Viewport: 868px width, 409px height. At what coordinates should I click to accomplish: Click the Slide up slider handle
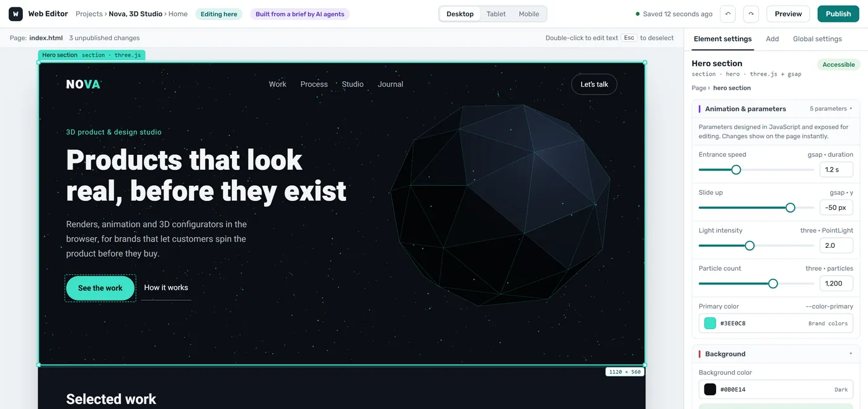(790, 208)
